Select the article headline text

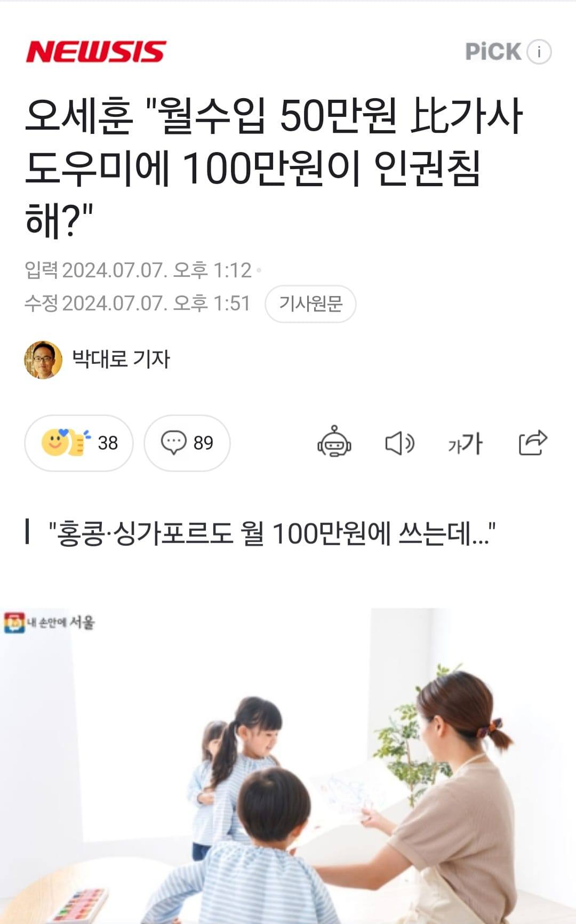coord(274,167)
